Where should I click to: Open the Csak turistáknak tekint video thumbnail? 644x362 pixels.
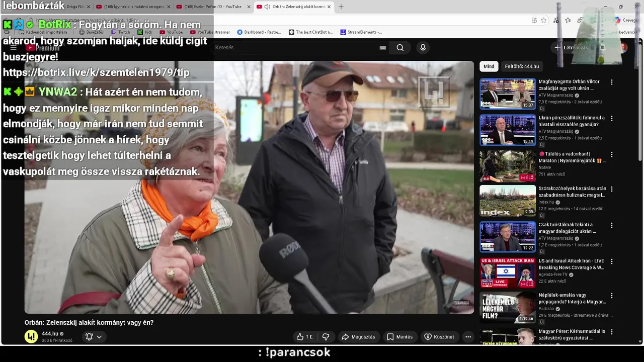pyautogui.click(x=508, y=237)
